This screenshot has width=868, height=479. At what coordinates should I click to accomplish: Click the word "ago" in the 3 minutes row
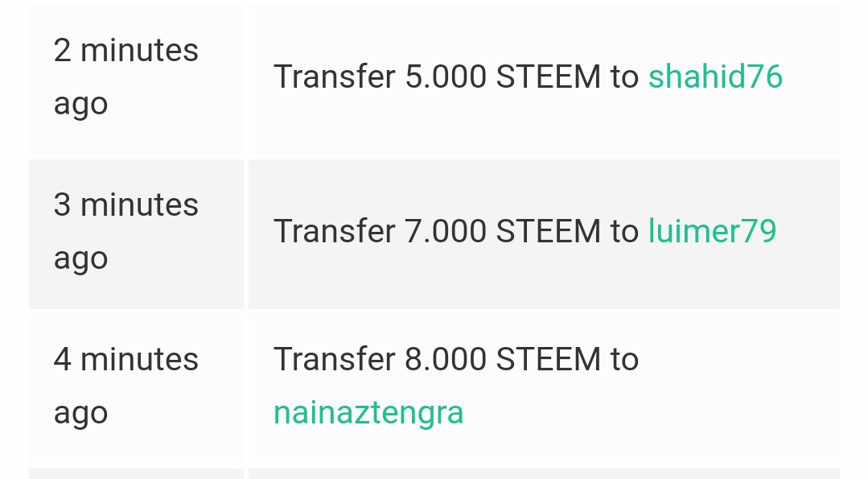pyautogui.click(x=80, y=259)
